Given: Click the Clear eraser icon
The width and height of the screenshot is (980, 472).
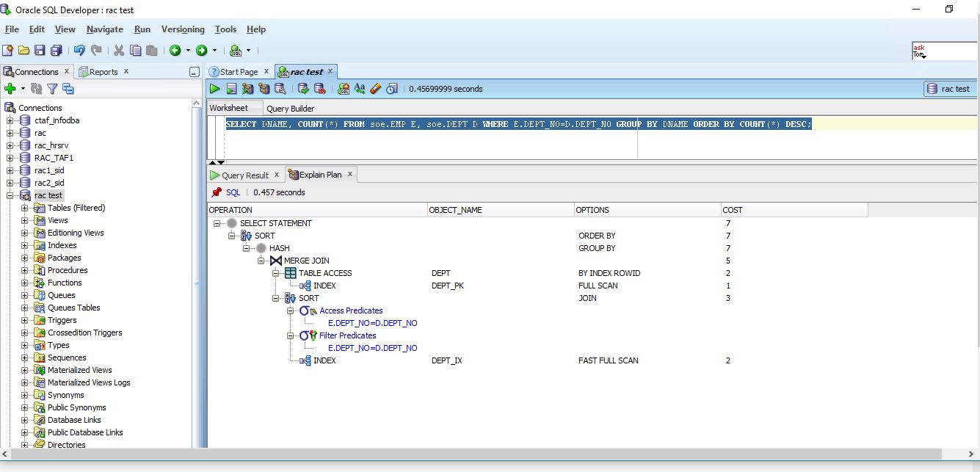Looking at the screenshot, I should click(375, 89).
